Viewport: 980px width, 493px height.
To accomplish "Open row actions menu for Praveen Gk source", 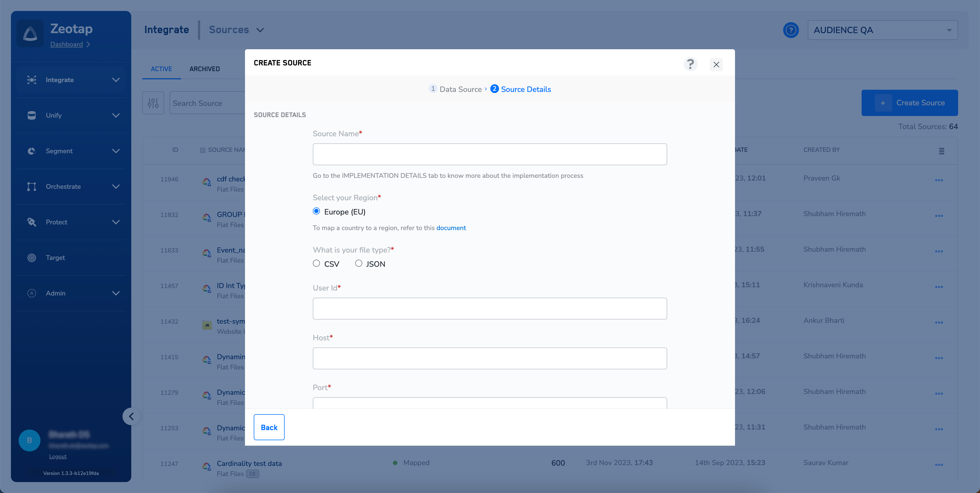I will [x=938, y=180].
